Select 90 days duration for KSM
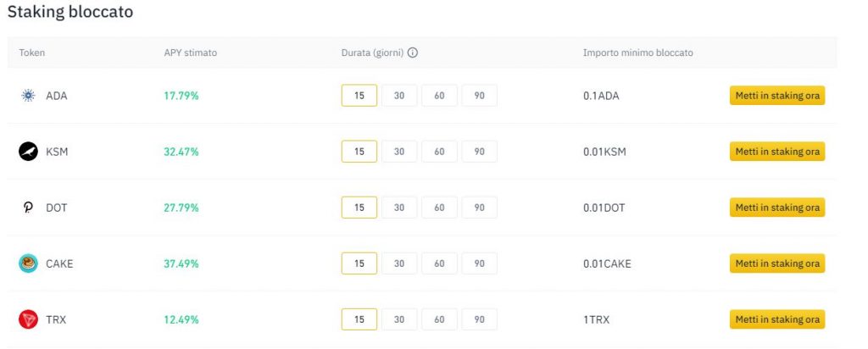This screenshot has height=349, width=868. tap(480, 152)
